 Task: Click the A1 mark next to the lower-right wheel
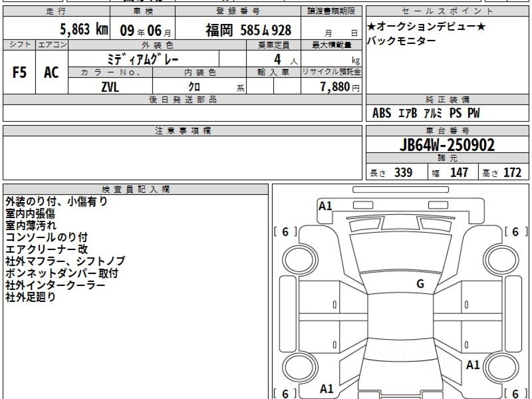pos(473,365)
